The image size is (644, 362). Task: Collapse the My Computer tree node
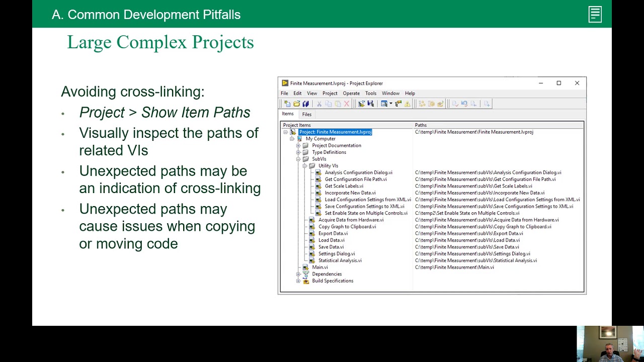point(292,139)
